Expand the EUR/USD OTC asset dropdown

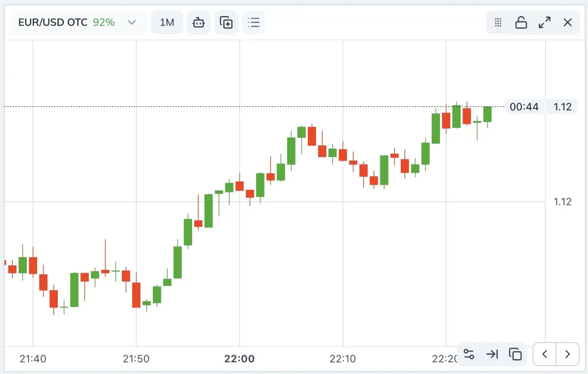click(66, 23)
